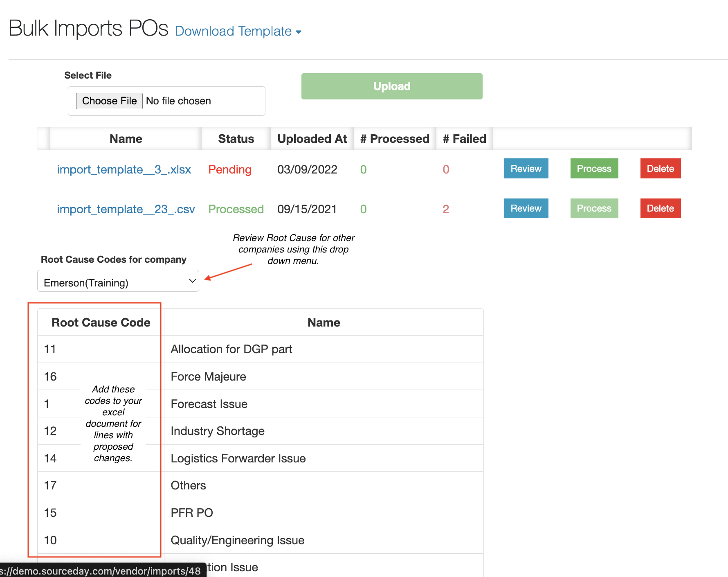Click the Status column header
The width and height of the screenshot is (728, 577).
pos(236,139)
